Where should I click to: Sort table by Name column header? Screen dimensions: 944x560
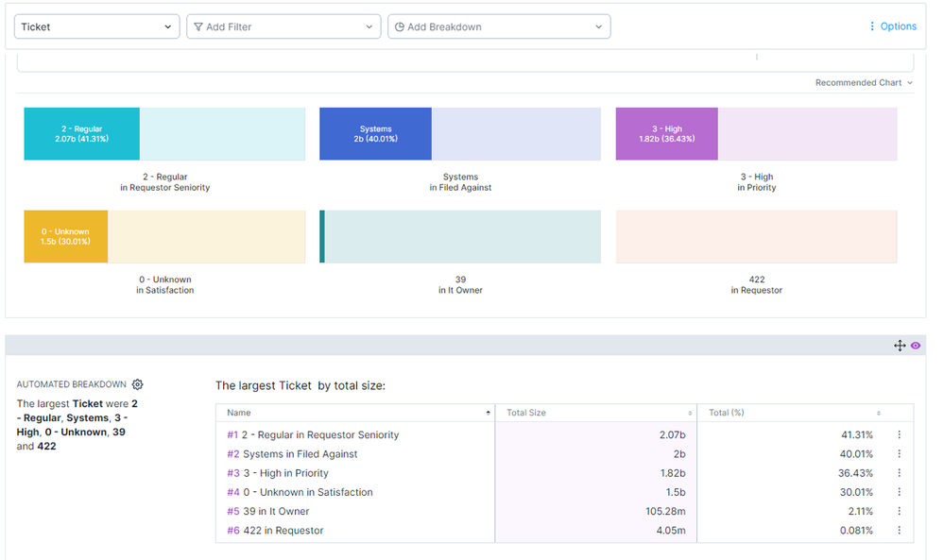(354, 413)
